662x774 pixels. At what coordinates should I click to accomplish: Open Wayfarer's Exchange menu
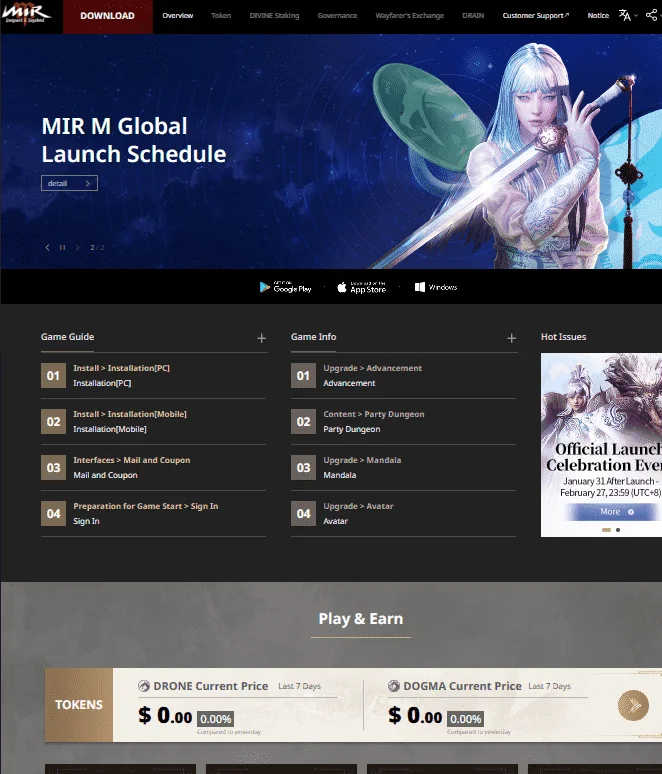(410, 16)
